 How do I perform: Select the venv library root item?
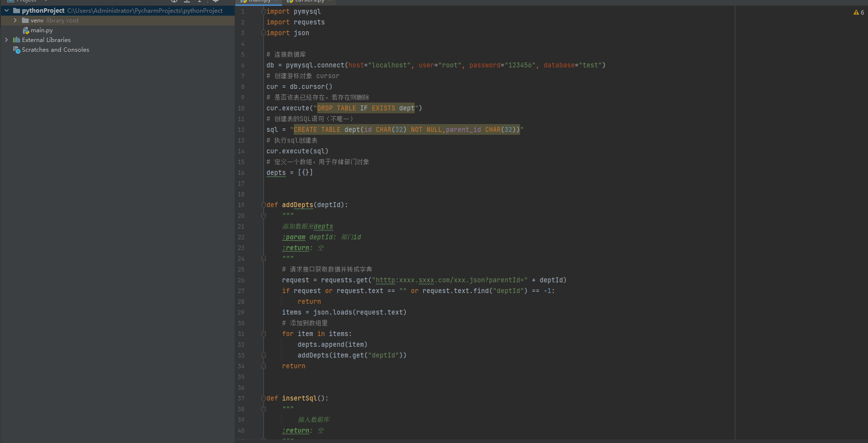click(54, 21)
